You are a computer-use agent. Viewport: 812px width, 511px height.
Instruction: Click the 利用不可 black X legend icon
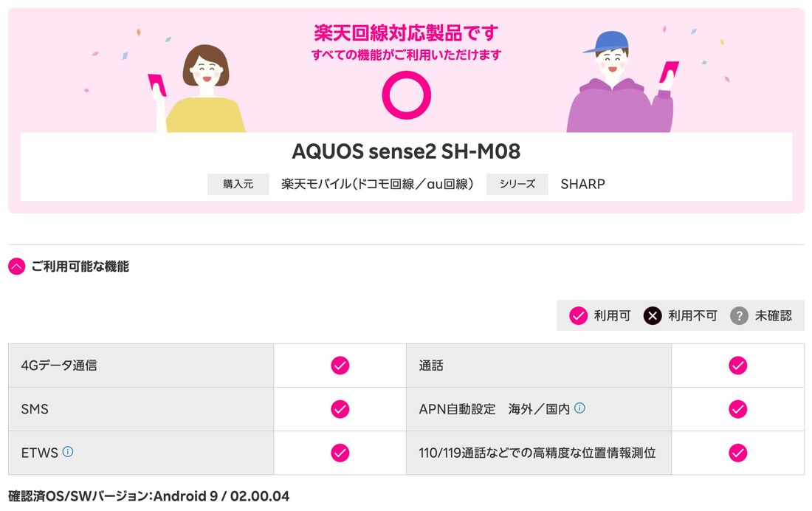pyautogui.click(x=651, y=315)
